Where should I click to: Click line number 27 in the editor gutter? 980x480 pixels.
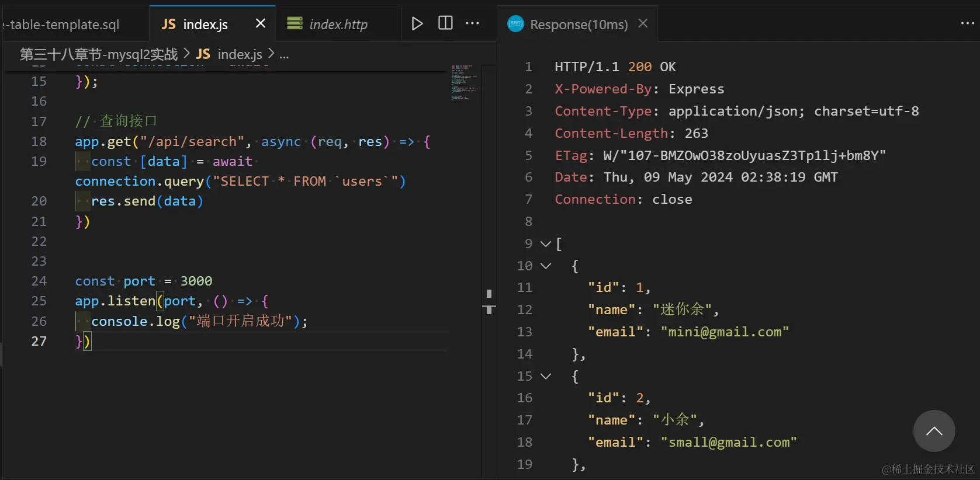click(x=39, y=341)
